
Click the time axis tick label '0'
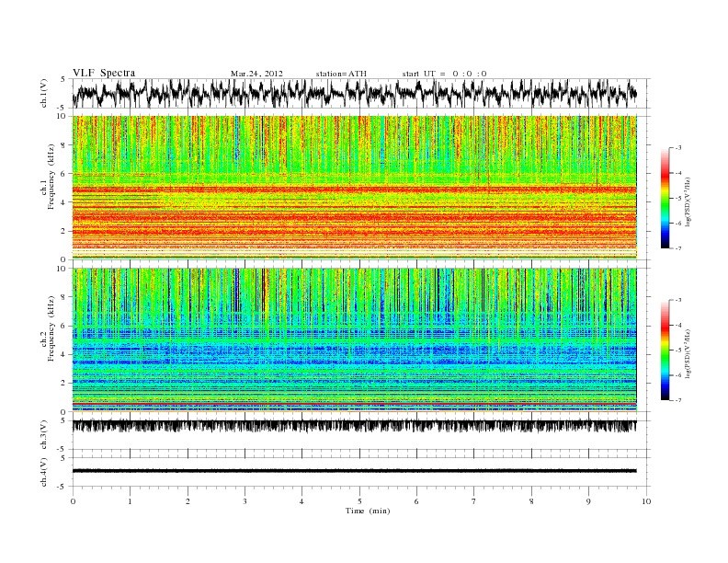(73, 501)
